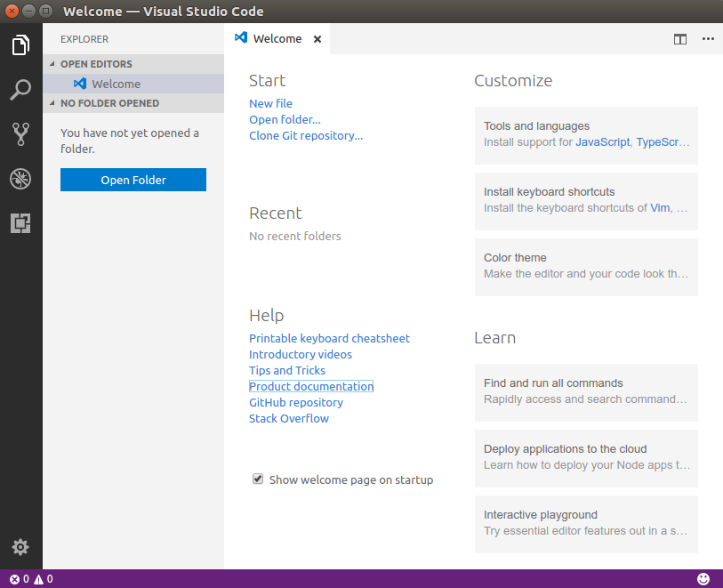Click Clone Git repository... link
The width and height of the screenshot is (723, 588).
[x=306, y=136]
